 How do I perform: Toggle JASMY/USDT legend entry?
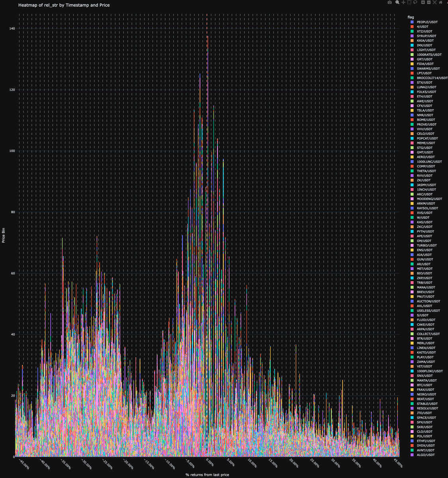[423, 185]
